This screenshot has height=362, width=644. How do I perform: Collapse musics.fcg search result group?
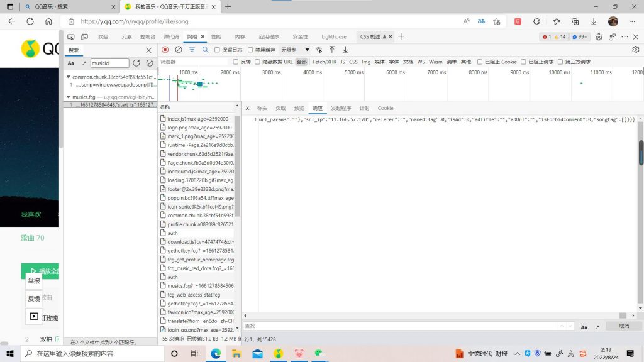(68, 97)
